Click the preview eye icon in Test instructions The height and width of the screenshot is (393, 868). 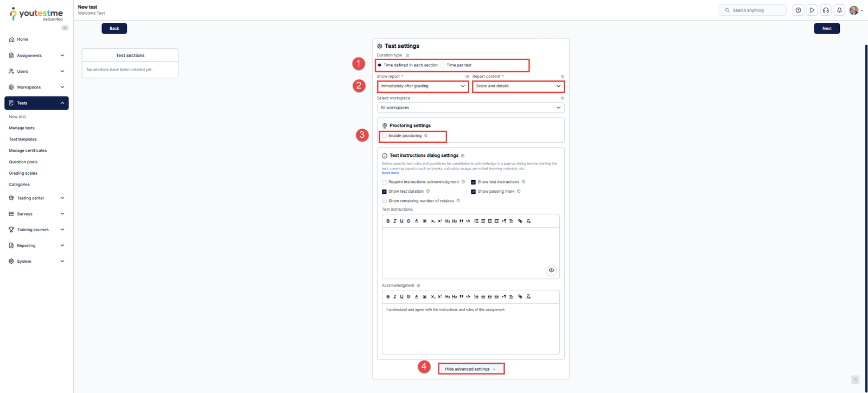[551, 270]
